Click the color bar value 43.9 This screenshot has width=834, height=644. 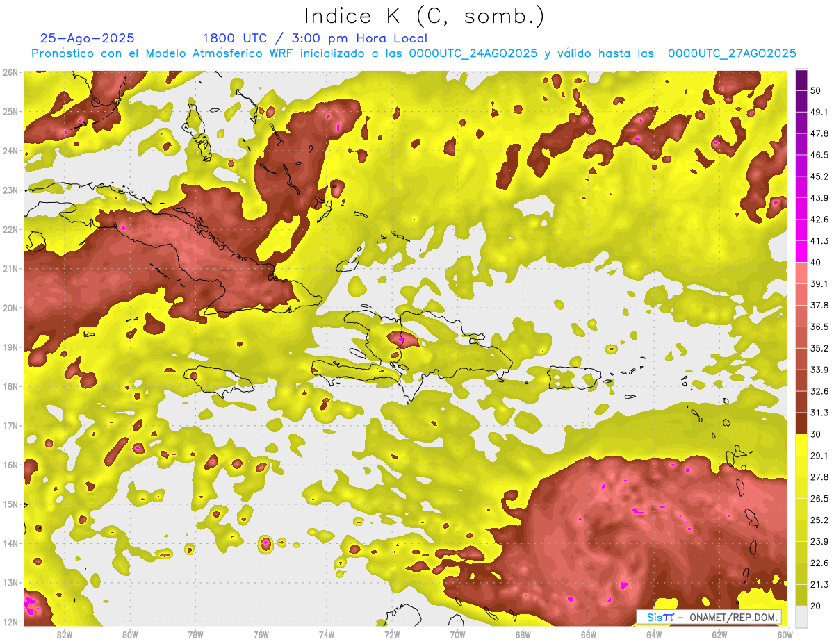click(x=819, y=198)
